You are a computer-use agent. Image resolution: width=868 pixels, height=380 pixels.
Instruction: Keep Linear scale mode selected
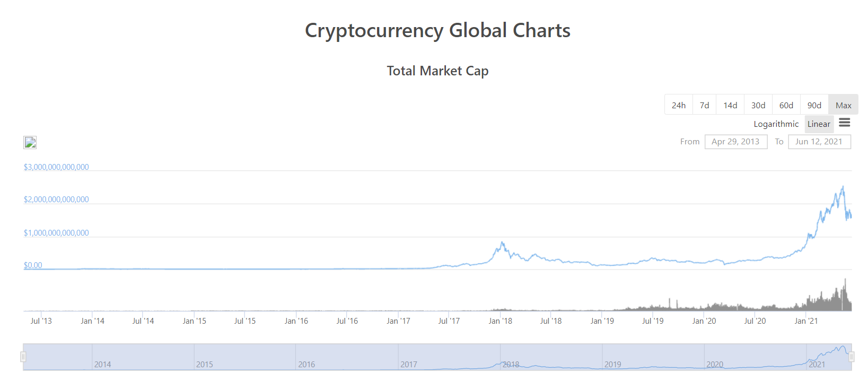pyautogui.click(x=819, y=124)
